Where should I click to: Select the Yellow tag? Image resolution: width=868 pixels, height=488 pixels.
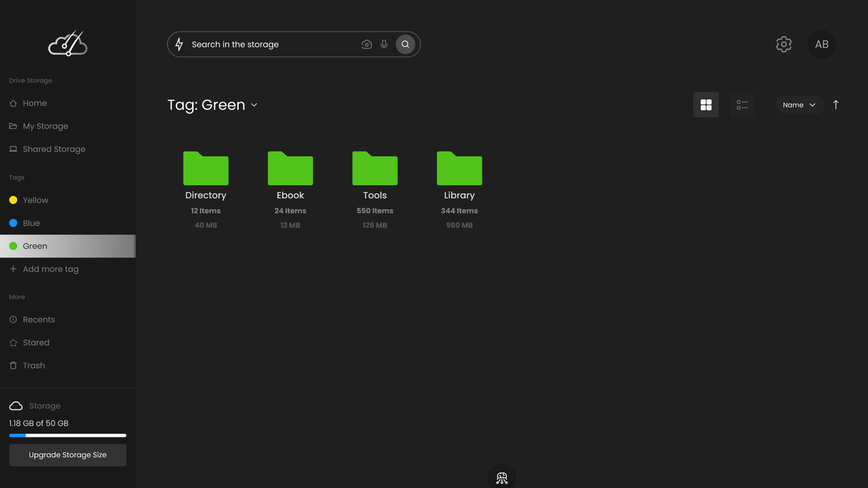pyautogui.click(x=68, y=200)
